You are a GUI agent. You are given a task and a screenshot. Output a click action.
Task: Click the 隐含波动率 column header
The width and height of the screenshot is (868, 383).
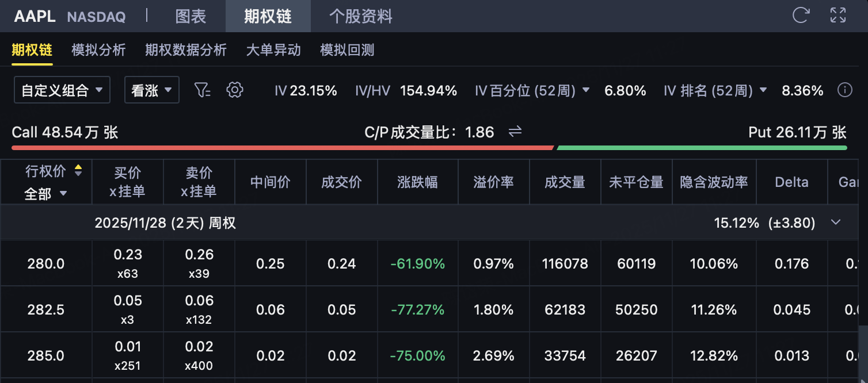point(714,182)
